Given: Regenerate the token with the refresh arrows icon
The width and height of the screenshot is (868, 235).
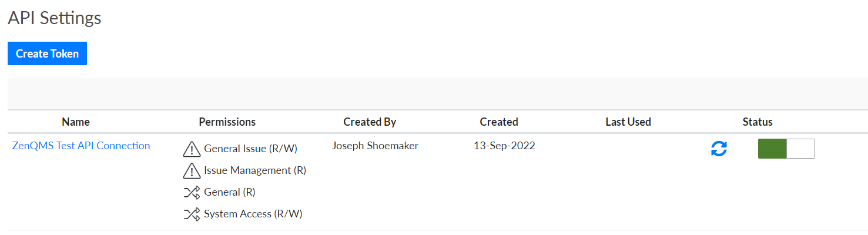Looking at the screenshot, I should pyautogui.click(x=719, y=149).
